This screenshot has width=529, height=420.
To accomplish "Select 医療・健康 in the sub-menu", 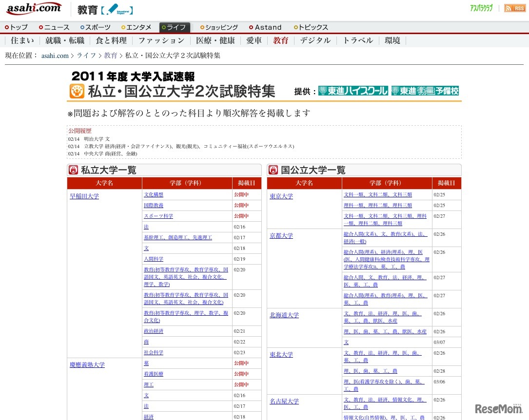I will [x=215, y=40].
